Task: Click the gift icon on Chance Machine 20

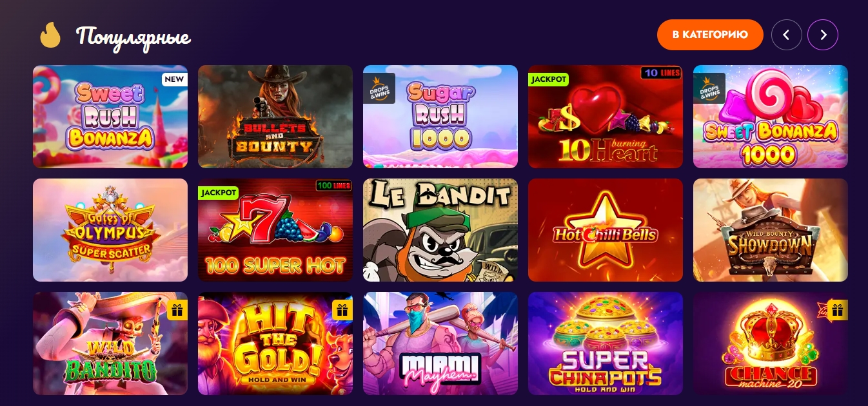Action: point(838,310)
